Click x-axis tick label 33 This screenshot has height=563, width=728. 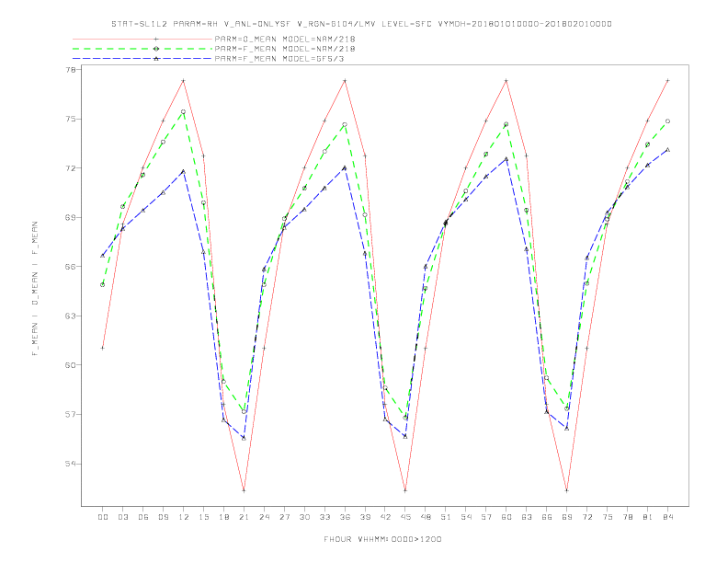click(x=324, y=517)
